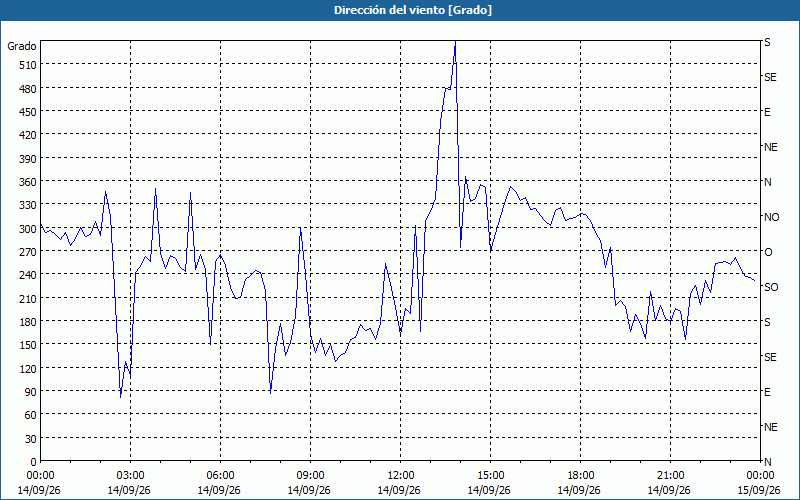Click the 480 y-axis value

[x=28, y=89]
